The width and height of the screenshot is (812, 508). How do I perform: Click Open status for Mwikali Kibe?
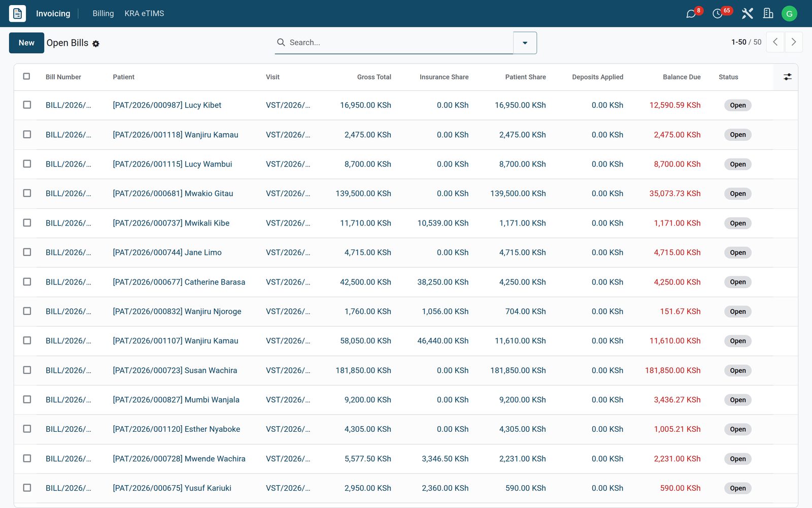(x=737, y=223)
